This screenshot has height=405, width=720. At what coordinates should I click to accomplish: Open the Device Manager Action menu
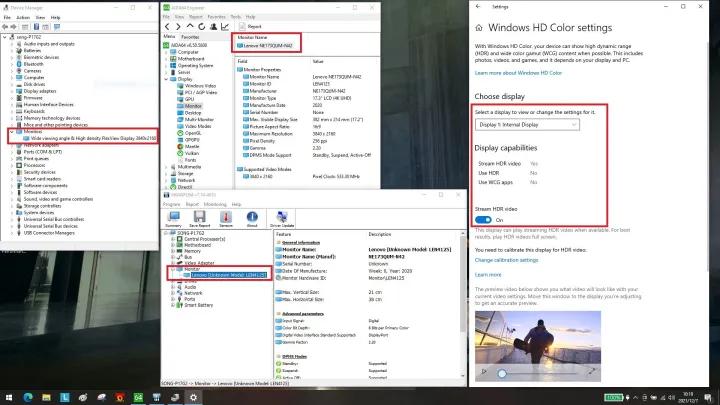tap(22, 17)
